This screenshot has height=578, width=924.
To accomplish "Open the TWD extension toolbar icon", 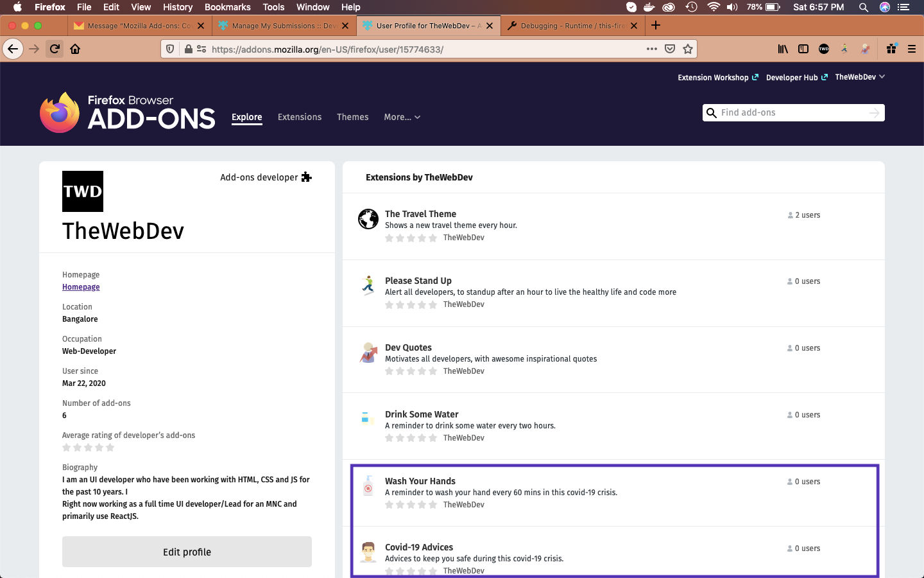I will tap(824, 49).
